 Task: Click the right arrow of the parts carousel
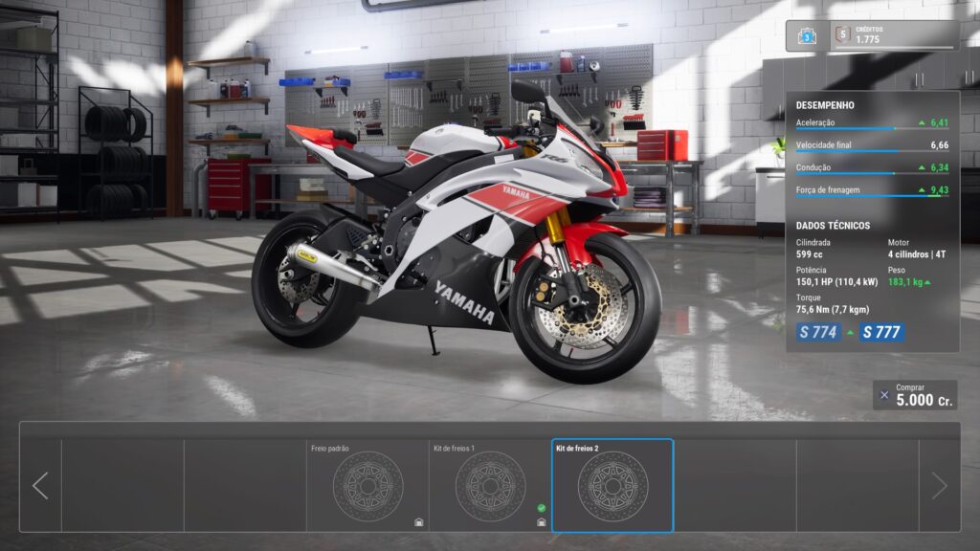click(x=940, y=485)
